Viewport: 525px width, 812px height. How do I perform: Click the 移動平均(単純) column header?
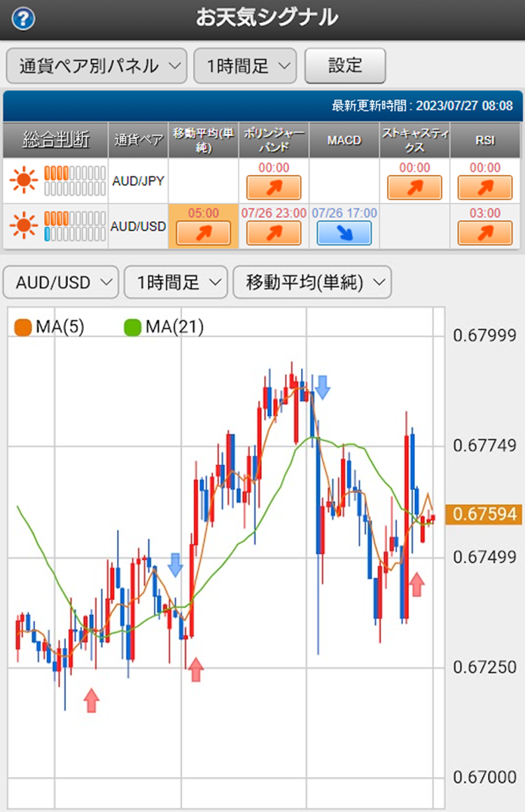203,140
